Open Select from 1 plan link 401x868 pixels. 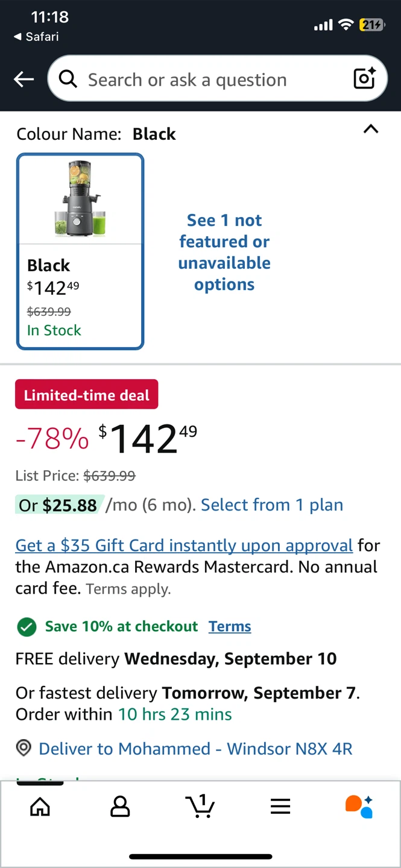tap(272, 505)
